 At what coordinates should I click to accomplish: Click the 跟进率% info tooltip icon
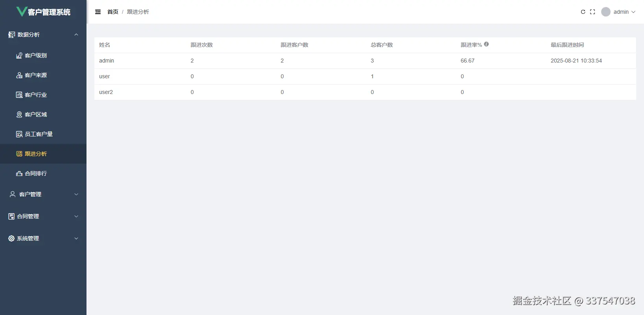(486, 44)
